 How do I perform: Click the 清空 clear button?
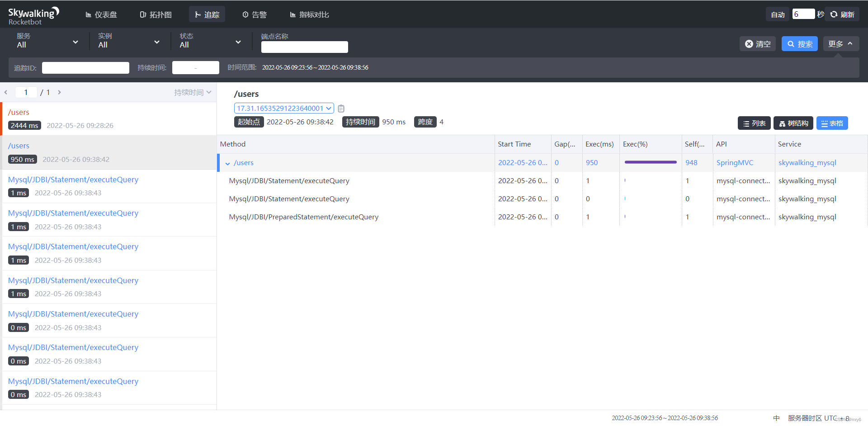coord(758,44)
